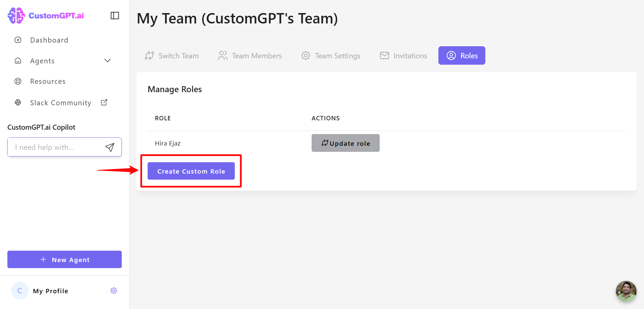Open the chat support avatar bubble
Screen dimensions: 644x309
click(626, 291)
